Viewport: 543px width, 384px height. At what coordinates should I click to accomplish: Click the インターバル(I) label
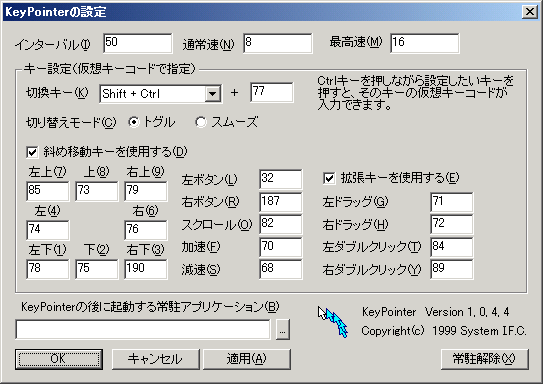pos(53,45)
